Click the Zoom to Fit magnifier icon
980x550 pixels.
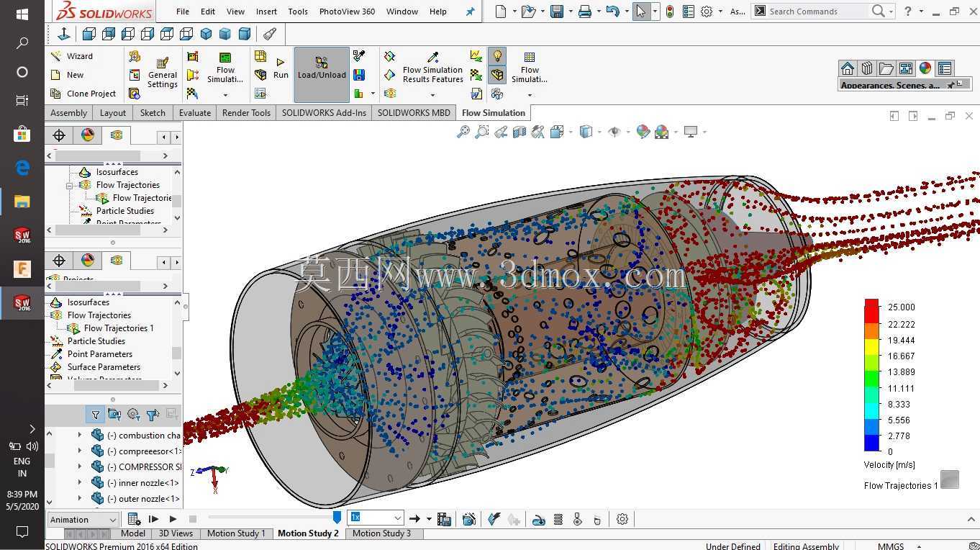463,132
